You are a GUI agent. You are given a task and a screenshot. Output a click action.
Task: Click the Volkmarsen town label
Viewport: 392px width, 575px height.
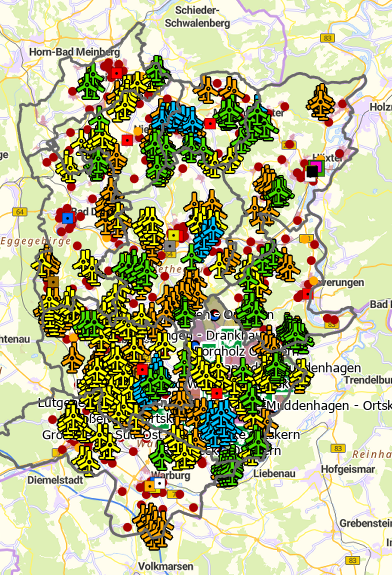click(x=166, y=566)
